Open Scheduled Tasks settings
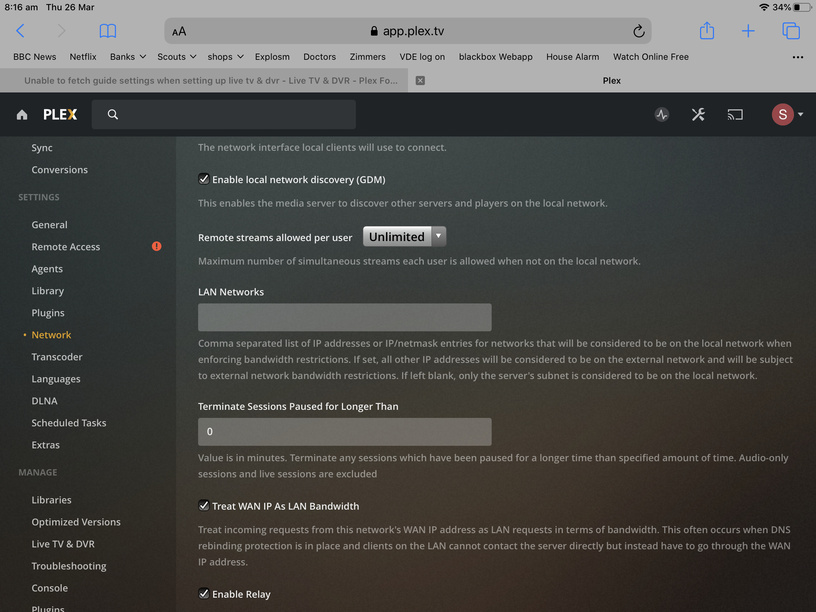The image size is (816, 612). [69, 423]
